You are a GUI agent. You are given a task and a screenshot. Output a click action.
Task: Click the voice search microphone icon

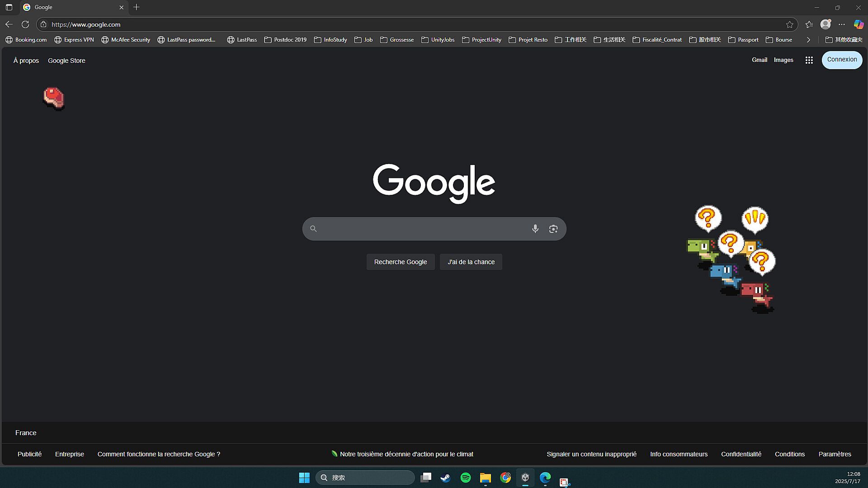click(x=535, y=229)
